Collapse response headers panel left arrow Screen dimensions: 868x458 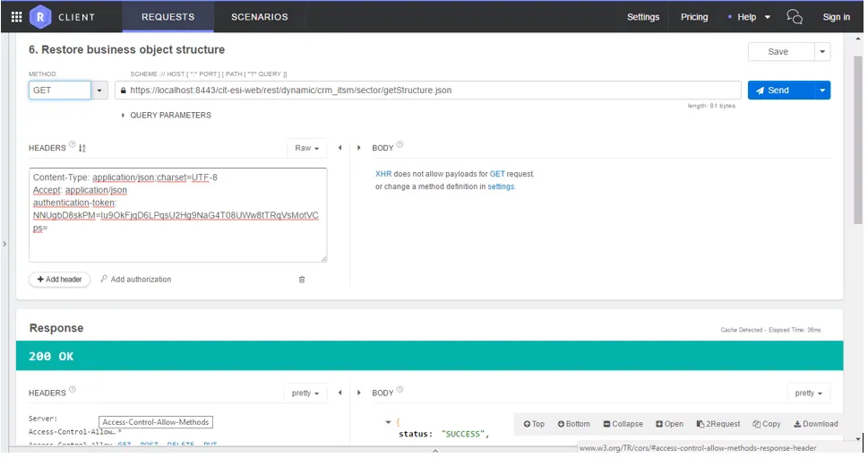[x=341, y=394]
